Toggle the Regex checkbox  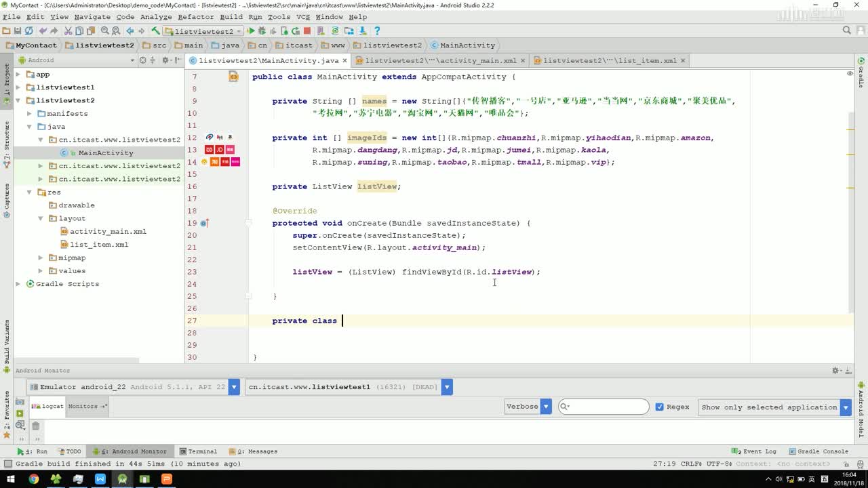tap(660, 407)
